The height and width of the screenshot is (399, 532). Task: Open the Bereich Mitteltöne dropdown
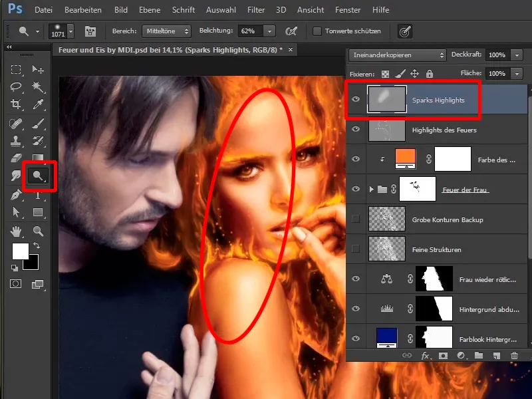tap(167, 31)
